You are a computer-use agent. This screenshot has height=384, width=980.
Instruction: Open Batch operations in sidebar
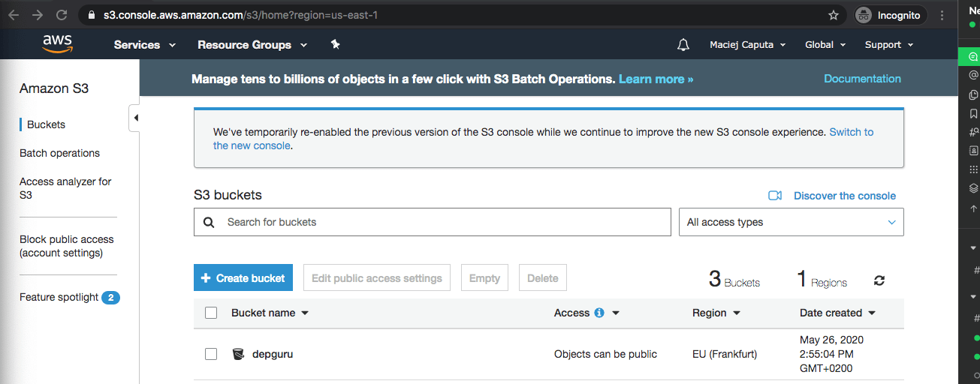point(59,153)
